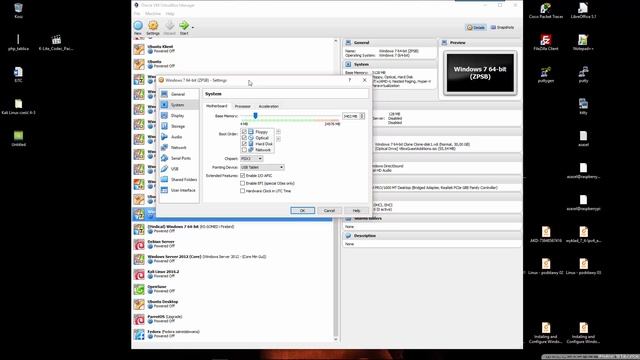The width and height of the screenshot is (640, 360).
Task: Open File menu in VirtualBox Manager
Action: point(137,14)
